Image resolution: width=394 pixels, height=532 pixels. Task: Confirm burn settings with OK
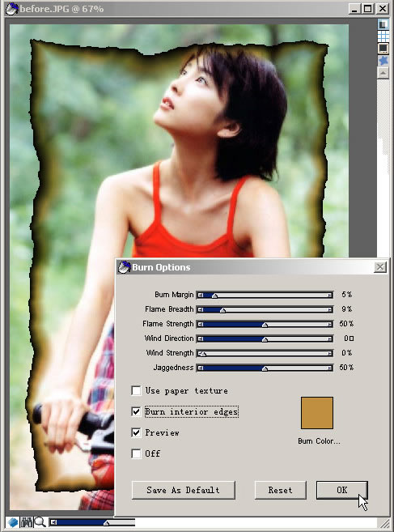341,490
